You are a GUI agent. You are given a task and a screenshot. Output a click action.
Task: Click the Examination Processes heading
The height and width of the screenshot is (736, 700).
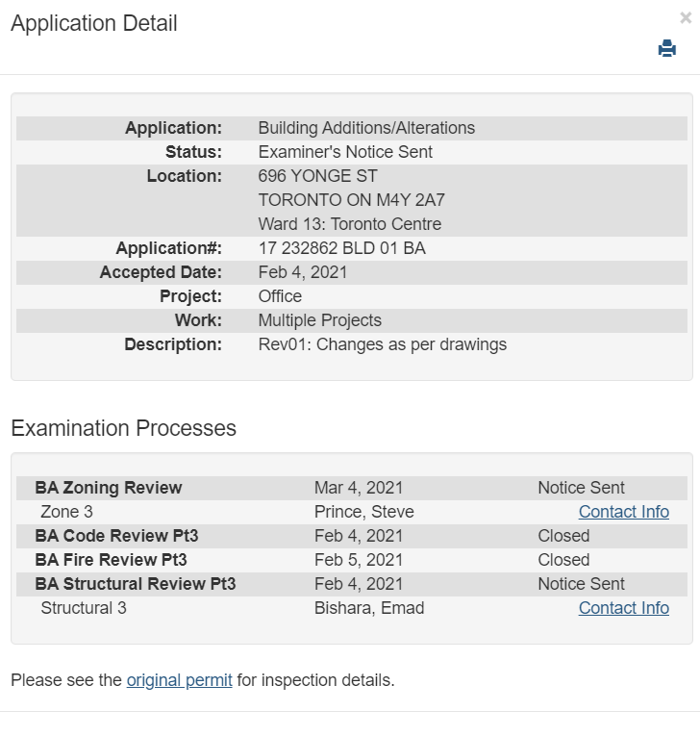[123, 428]
